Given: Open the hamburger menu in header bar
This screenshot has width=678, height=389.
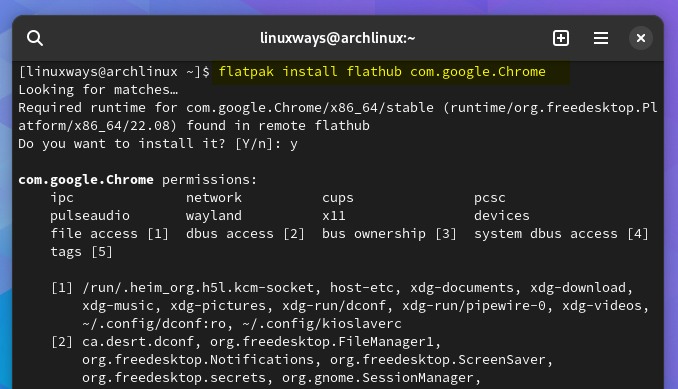Looking at the screenshot, I should point(601,38).
